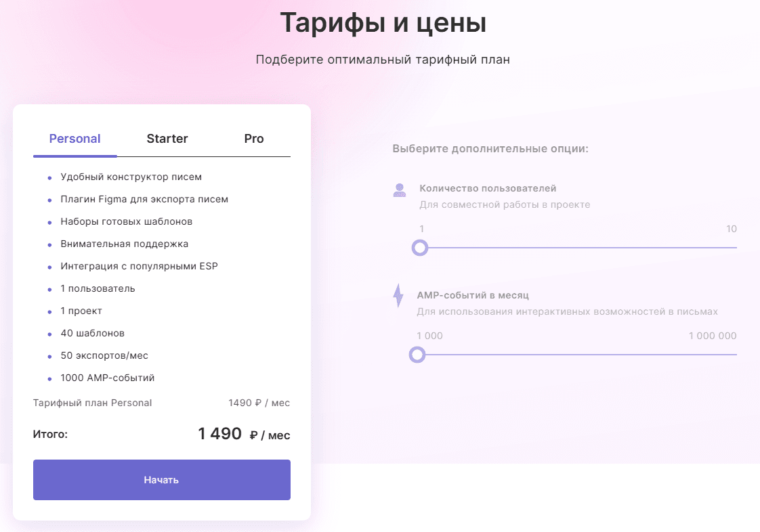Click the AMP events slider handle
This screenshot has width=760, height=532.
418,355
